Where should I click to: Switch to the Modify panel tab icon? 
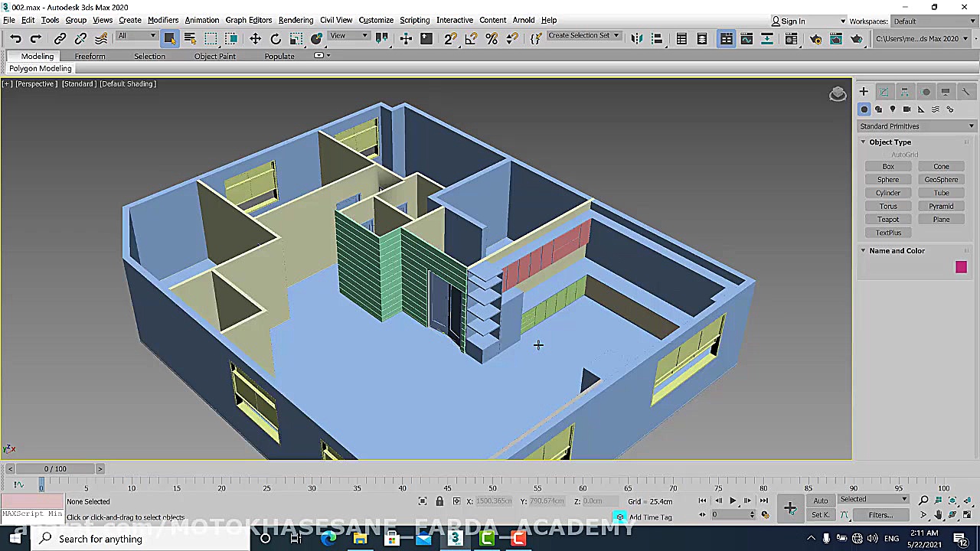coord(884,92)
